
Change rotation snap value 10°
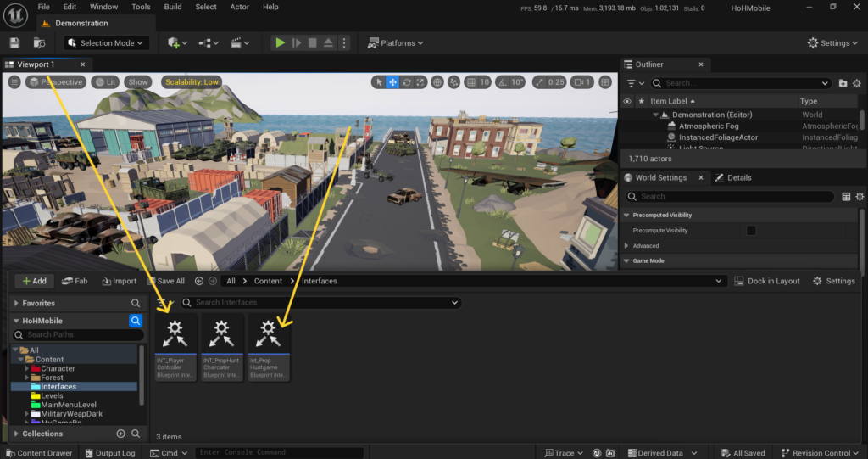[x=517, y=82]
